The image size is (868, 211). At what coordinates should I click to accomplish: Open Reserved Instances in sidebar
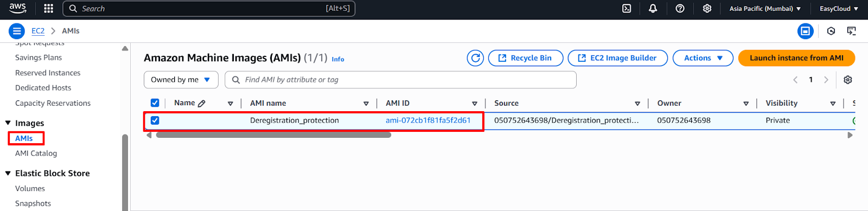click(48, 73)
